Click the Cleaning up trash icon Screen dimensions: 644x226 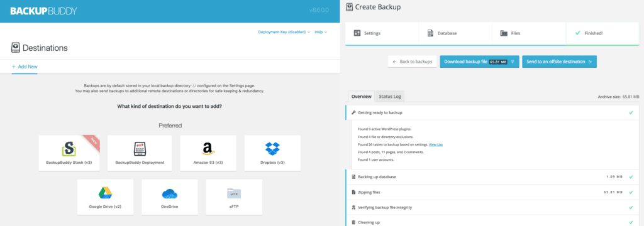tap(353, 223)
